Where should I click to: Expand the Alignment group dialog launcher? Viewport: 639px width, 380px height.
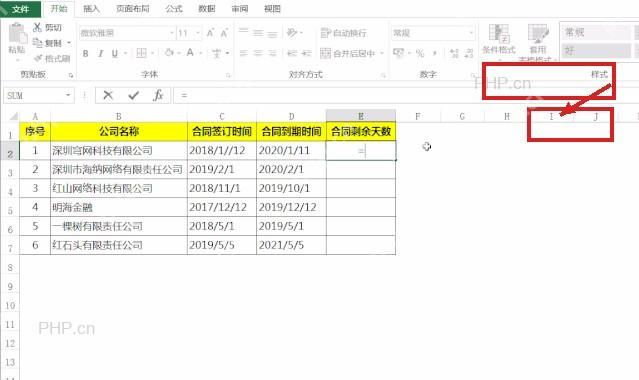383,75
